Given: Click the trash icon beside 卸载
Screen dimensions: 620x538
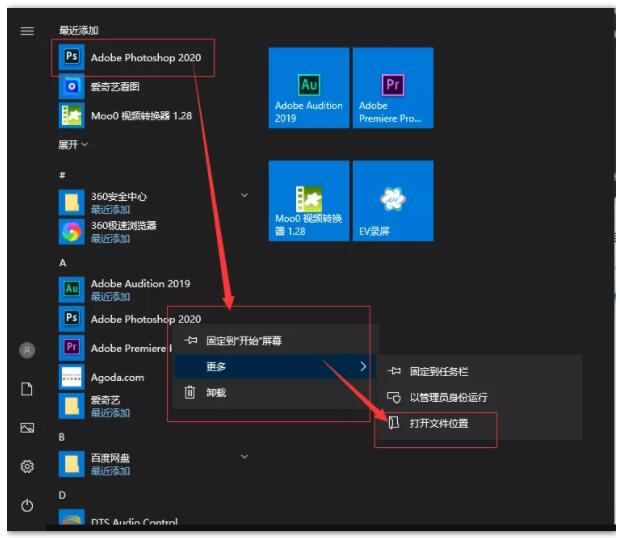Looking at the screenshot, I should coord(190,392).
